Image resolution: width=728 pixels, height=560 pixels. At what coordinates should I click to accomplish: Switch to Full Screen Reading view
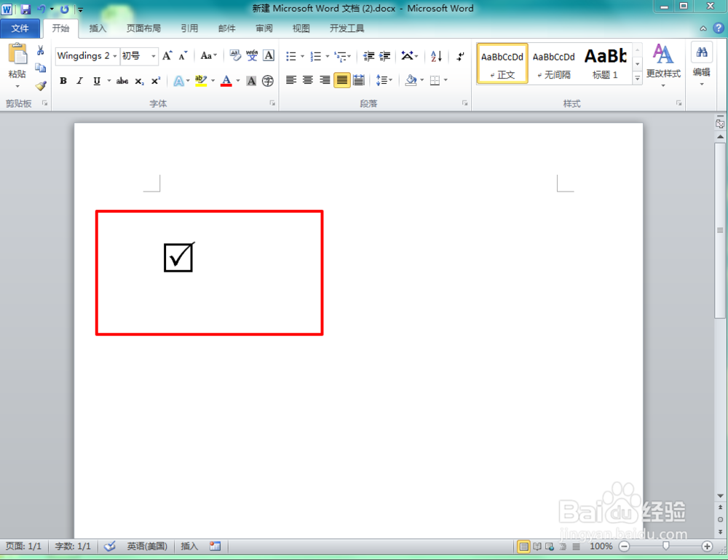[537, 547]
